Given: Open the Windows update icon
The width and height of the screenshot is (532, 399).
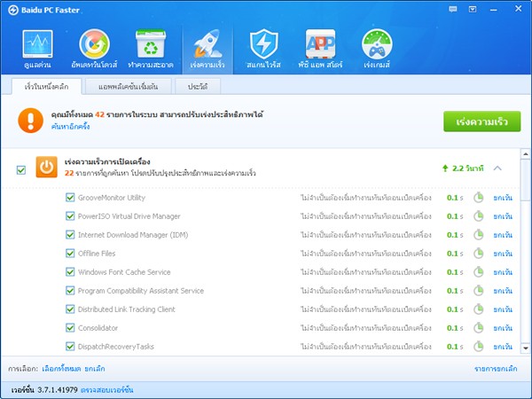Looking at the screenshot, I should coord(94,44).
